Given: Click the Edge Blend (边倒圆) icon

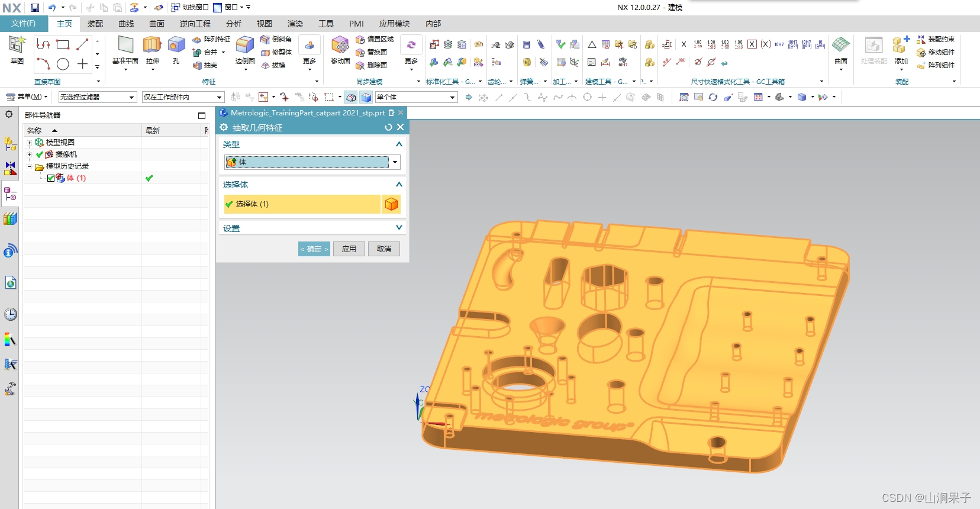Looking at the screenshot, I should click(245, 45).
